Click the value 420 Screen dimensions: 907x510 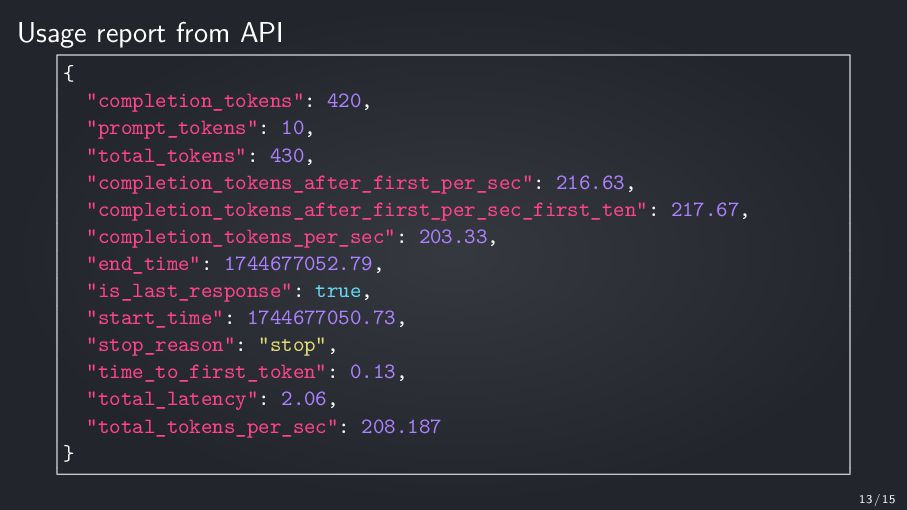344,101
